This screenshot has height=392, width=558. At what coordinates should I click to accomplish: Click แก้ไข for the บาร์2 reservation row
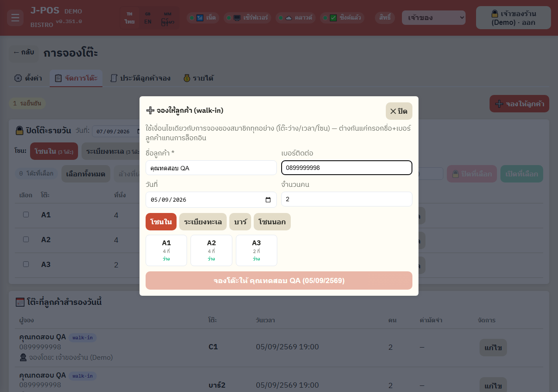[x=493, y=385]
